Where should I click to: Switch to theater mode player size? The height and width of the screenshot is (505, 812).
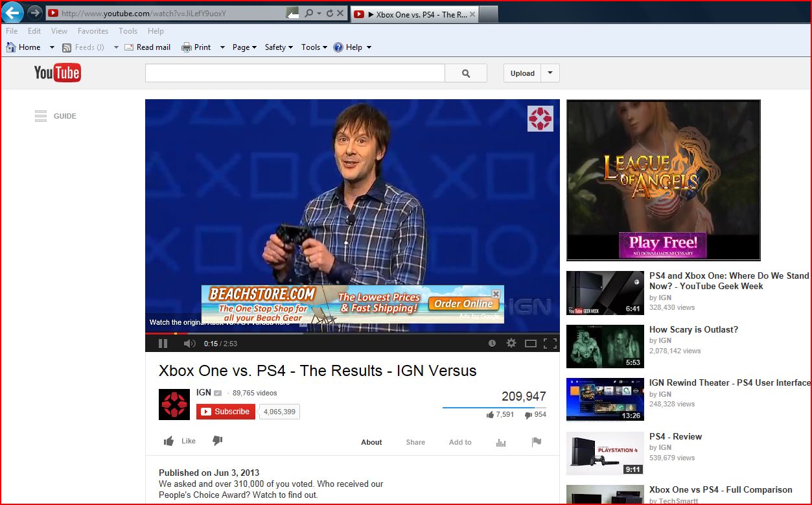pyautogui.click(x=531, y=344)
